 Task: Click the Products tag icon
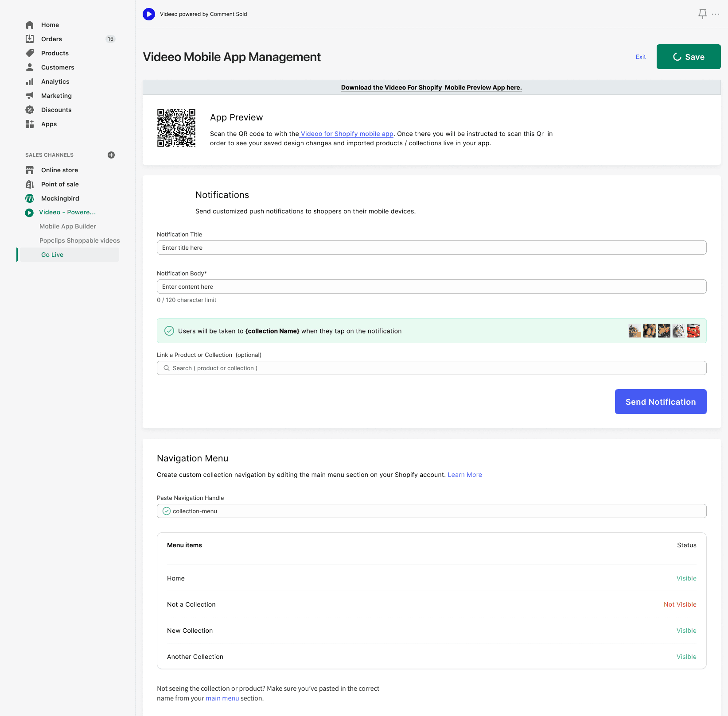(x=30, y=53)
